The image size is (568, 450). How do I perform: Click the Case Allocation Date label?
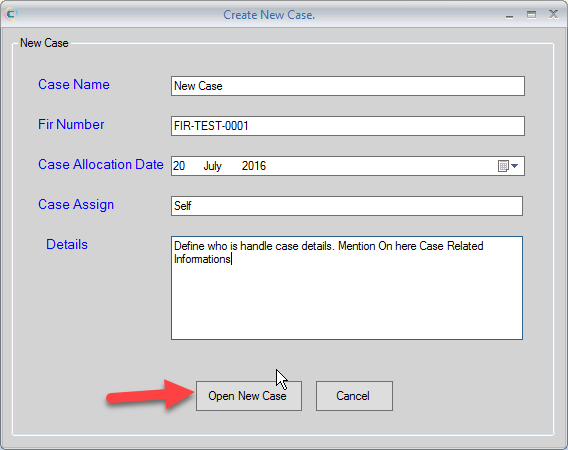pyautogui.click(x=101, y=164)
